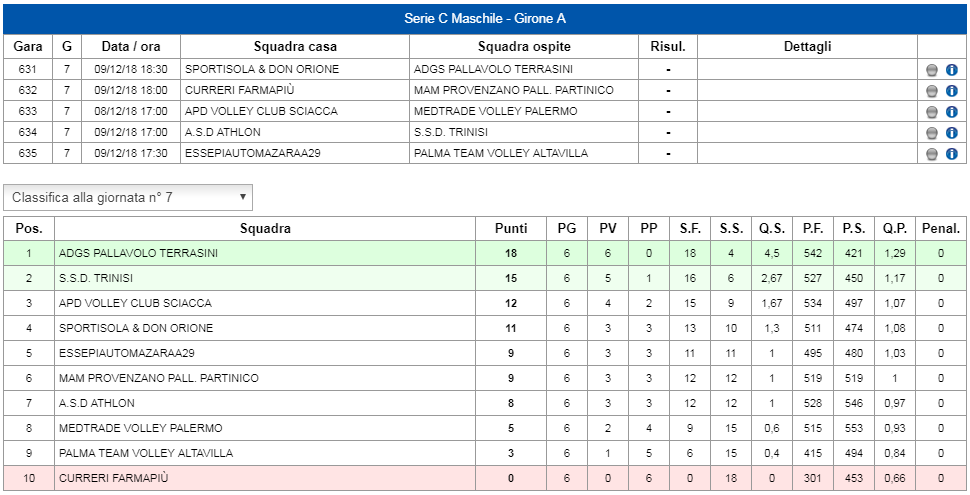Screen dimensions: 970x495
Task: Click gray status icon for match 633
Action: tap(932, 113)
